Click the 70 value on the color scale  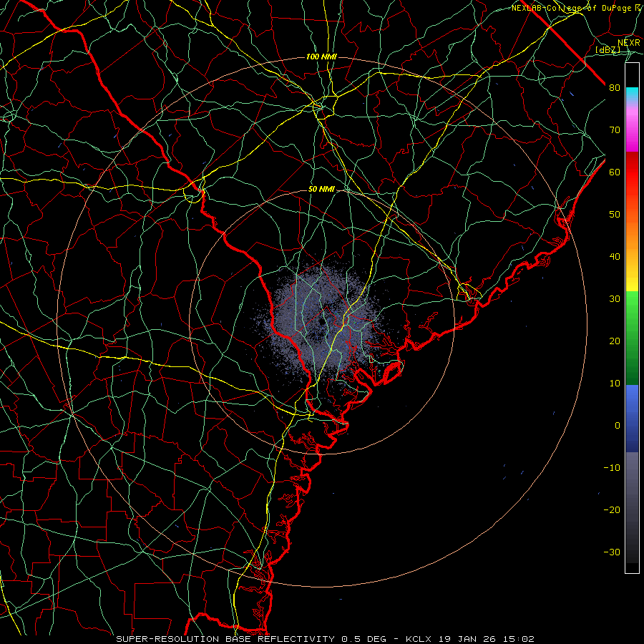click(615, 130)
